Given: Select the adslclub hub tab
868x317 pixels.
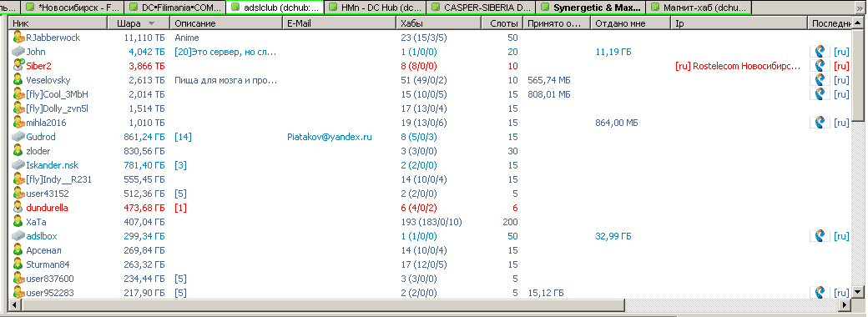Looking at the screenshot, I should [275, 8].
